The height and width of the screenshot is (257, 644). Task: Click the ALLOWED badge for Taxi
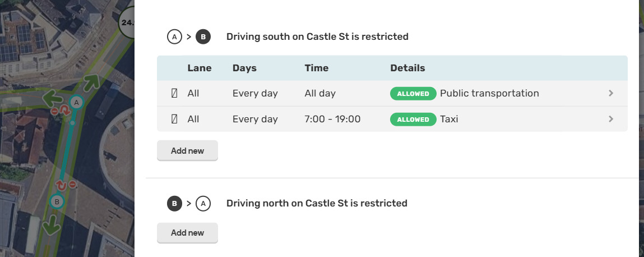tap(413, 119)
